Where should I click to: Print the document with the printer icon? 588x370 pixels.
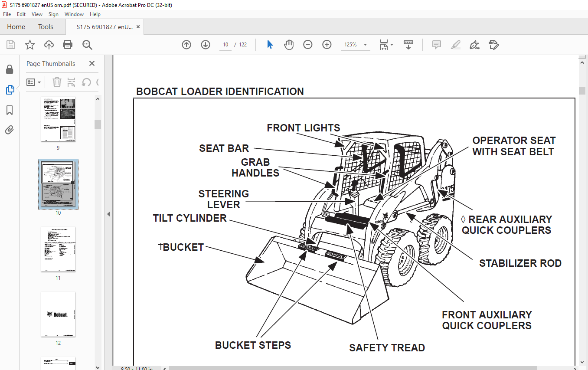click(68, 45)
